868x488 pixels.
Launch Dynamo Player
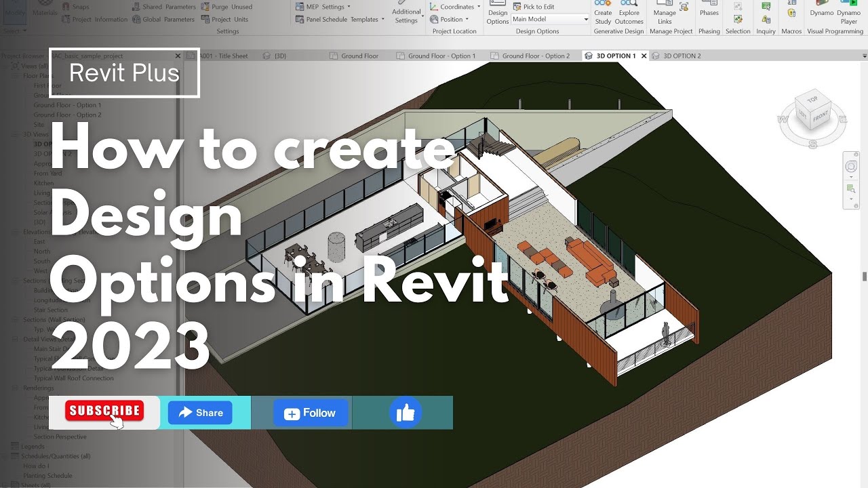point(849,14)
